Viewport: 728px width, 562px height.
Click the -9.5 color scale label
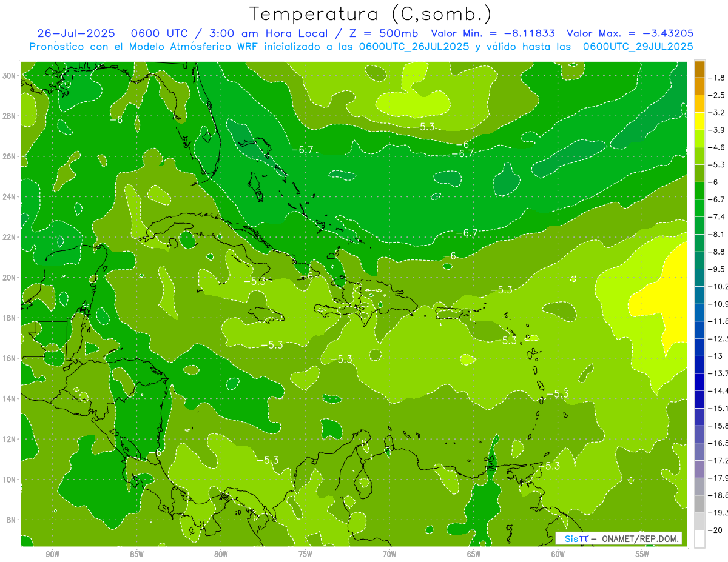click(x=718, y=269)
